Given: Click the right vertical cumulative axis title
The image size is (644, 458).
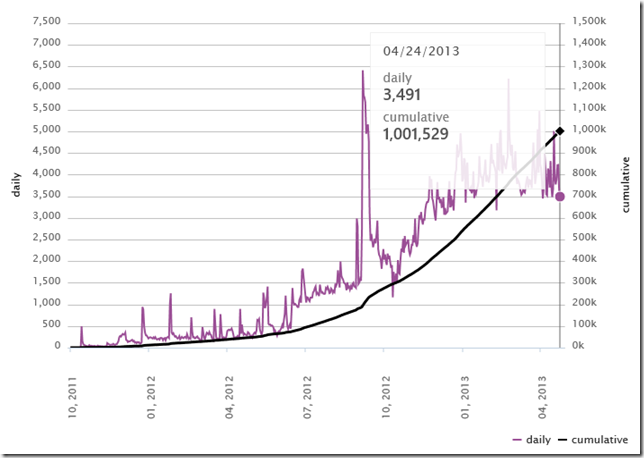Looking at the screenshot, I should pos(625,185).
